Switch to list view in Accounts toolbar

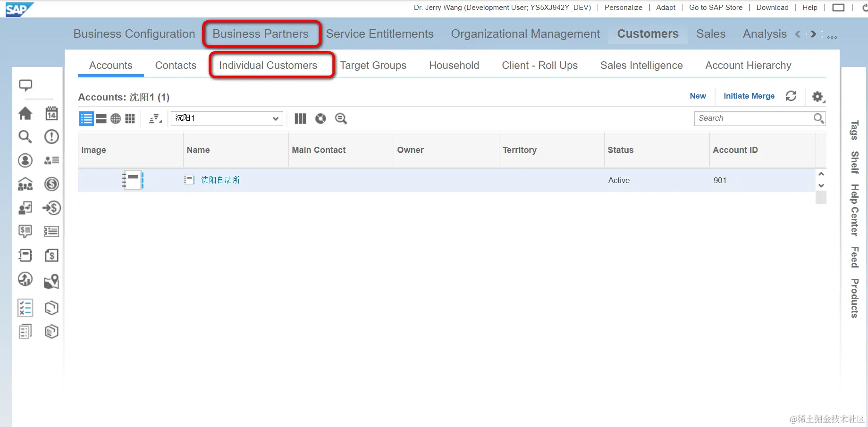coord(86,118)
